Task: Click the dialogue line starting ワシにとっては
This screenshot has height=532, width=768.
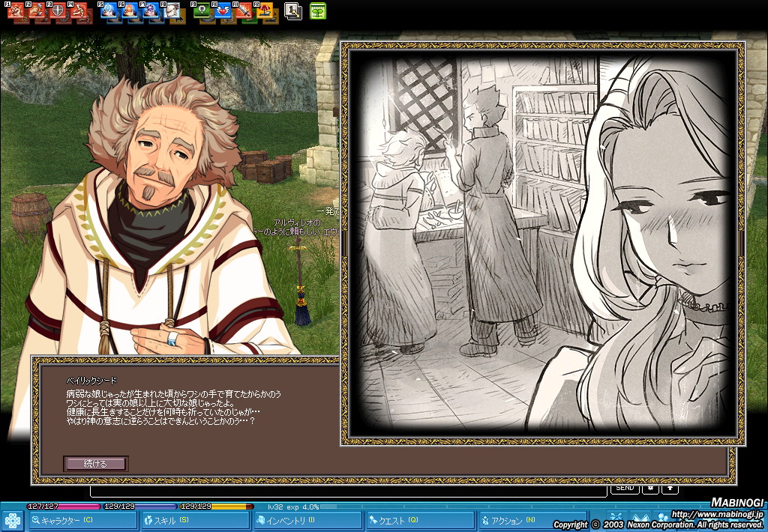Action: [x=151, y=403]
